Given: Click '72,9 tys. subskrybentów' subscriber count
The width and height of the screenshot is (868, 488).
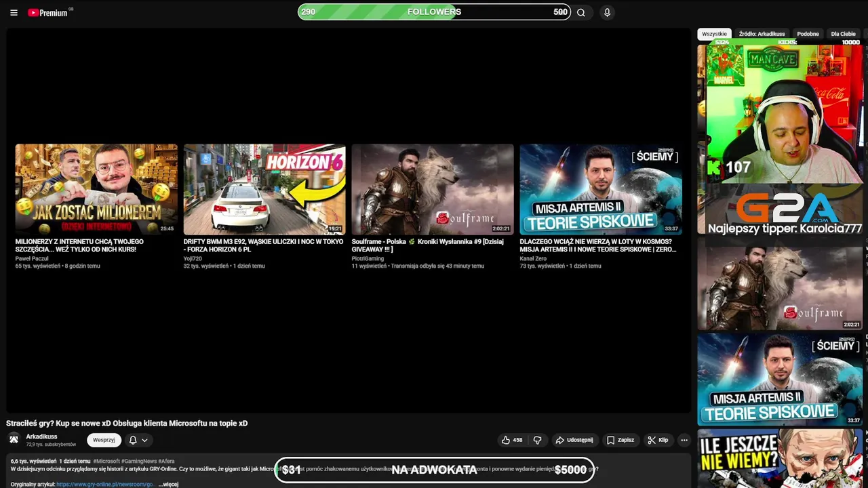Looking at the screenshot, I should coord(51,445).
